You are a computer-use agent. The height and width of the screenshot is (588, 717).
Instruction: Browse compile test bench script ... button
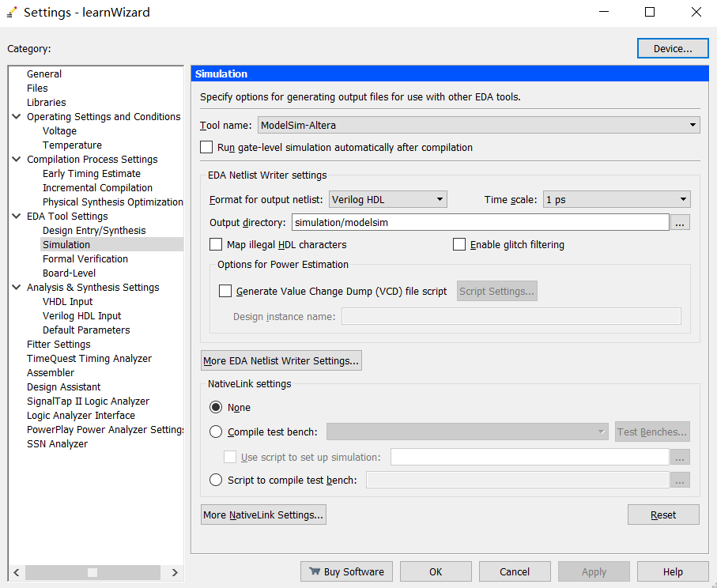(x=680, y=480)
